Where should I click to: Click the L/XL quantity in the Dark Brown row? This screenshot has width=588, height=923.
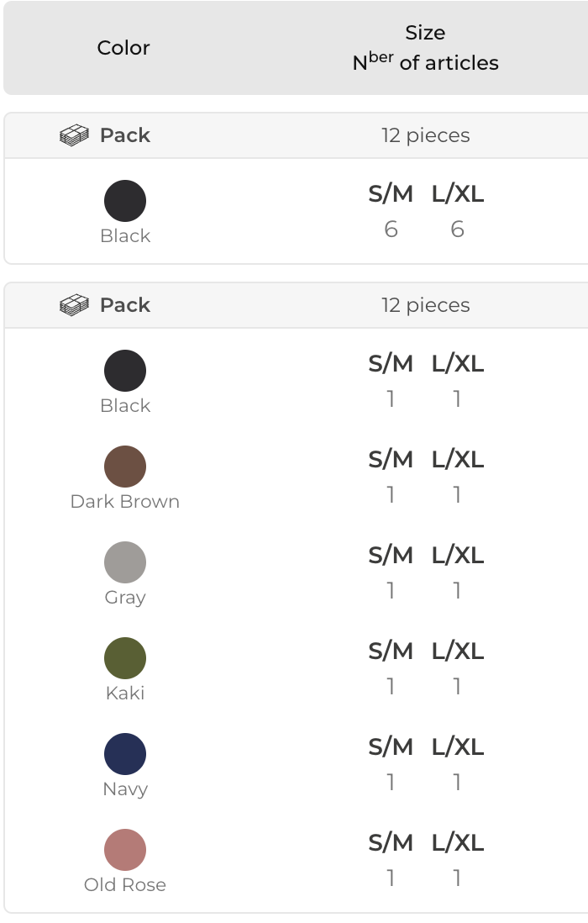click(458, 495)
